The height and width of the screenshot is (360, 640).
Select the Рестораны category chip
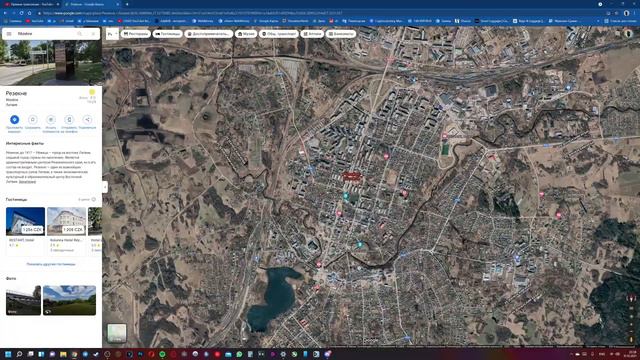coord(136,34)
